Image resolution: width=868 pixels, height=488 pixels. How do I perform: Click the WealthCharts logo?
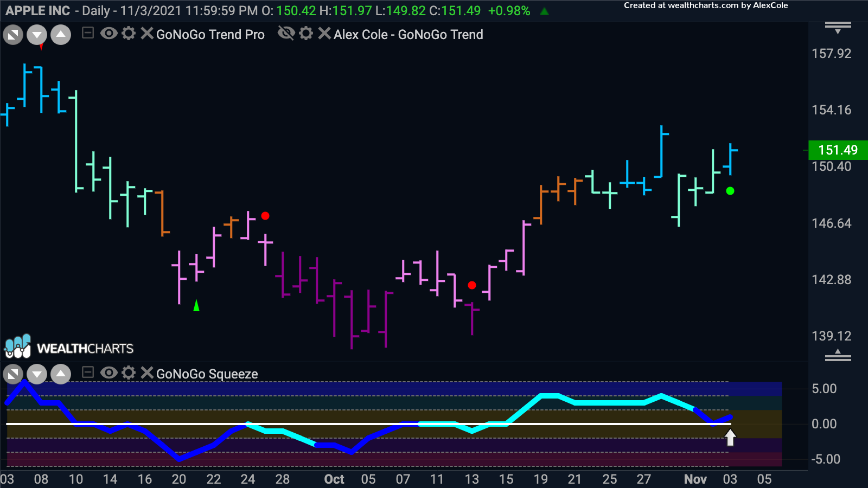click(x=69, y=347)
